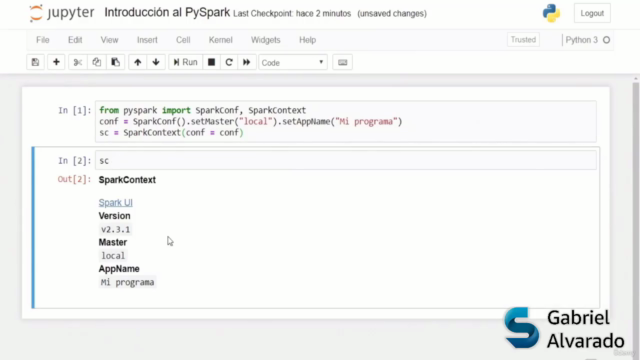Copy selected cells icon
The image size is (640, 360).
96,62
